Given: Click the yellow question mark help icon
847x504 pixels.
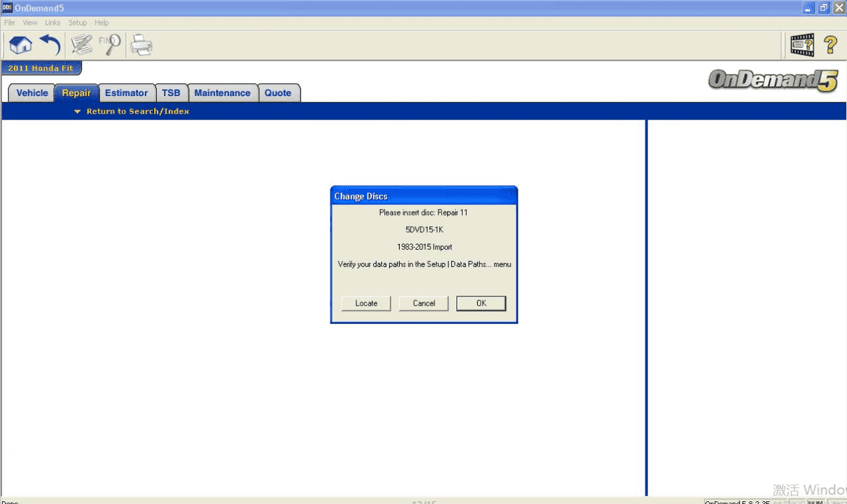Looking at the screenshot, I should (x=830, y=45).
